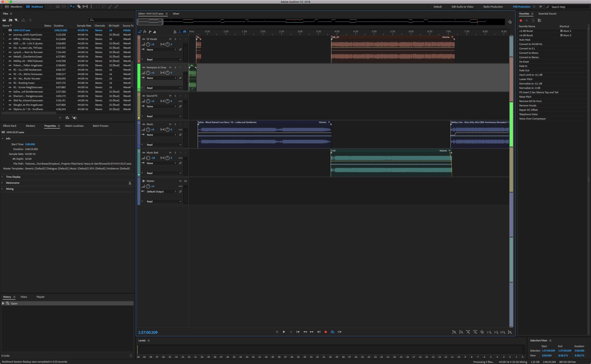The height and width of the screenshot is (364, 591).
Task: Mute the Sound FX track
Action: tap(170, 96)
